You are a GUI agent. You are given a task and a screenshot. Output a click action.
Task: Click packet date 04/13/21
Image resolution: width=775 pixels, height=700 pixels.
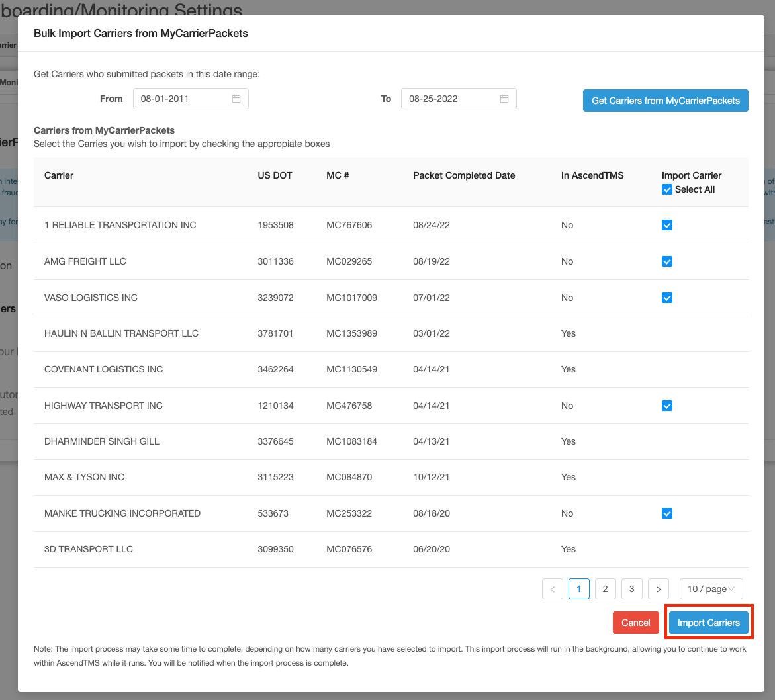(x=432, y=442)
